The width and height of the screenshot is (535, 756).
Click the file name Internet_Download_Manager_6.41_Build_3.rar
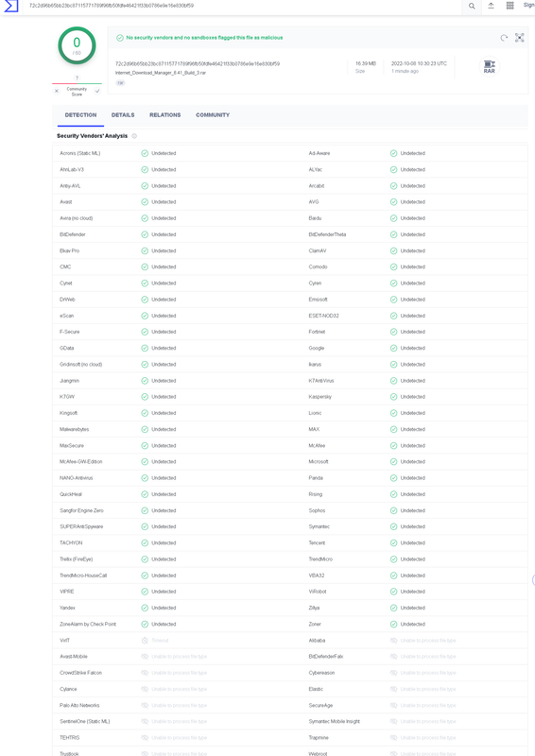[x=161, y=73]
